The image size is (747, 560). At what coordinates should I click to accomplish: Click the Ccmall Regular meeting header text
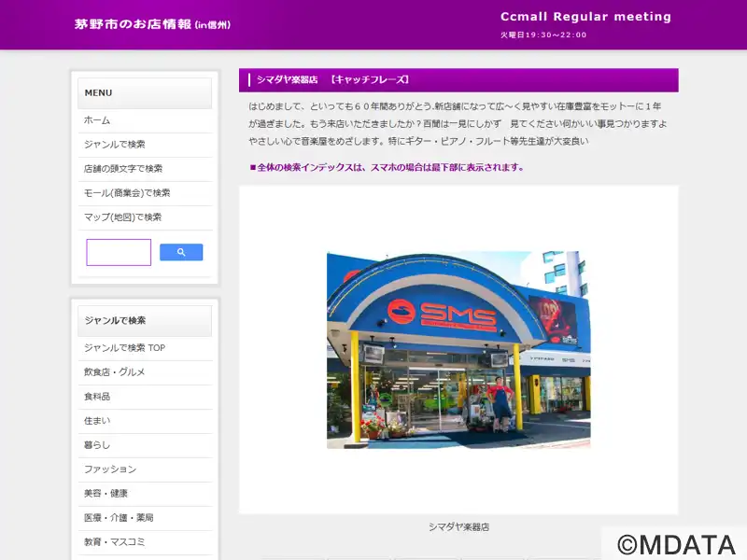[x=585, y=17]
